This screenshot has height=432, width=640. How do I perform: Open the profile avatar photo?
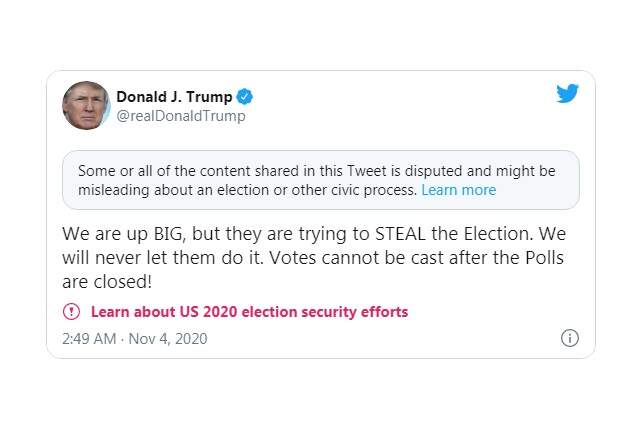pyautogui.click(x=86, y=106)
